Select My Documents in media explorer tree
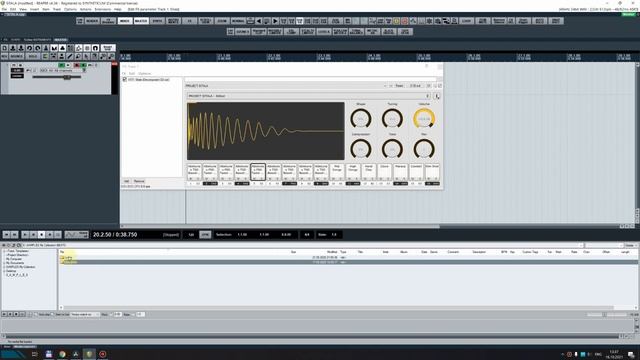This screenshot has width=640, height=360. tap(15, 263)
